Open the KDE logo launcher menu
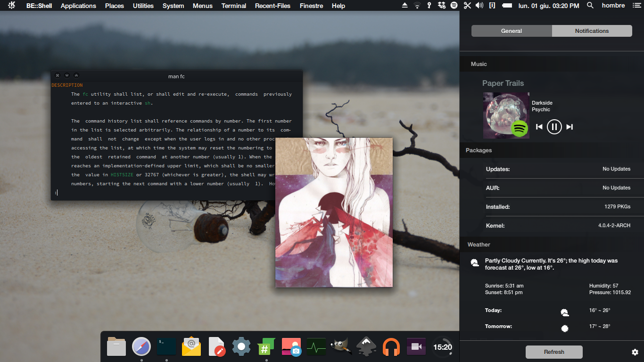 (x=11, y=6)
